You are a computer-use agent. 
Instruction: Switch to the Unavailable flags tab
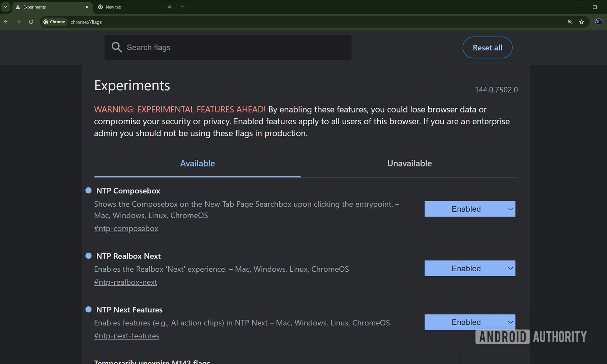409,163
